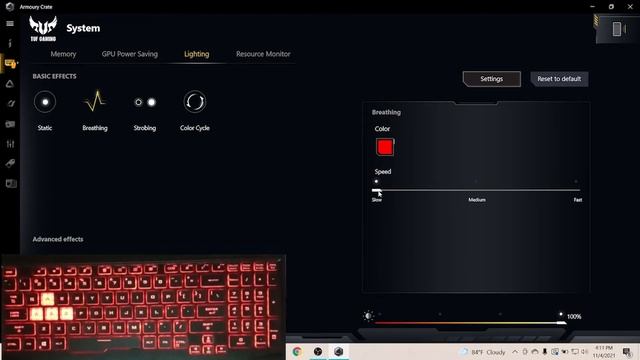Switch to the GPU Power Saving tab
The width and height of the screenshot is (640, 360).
[x=130, y=54]
